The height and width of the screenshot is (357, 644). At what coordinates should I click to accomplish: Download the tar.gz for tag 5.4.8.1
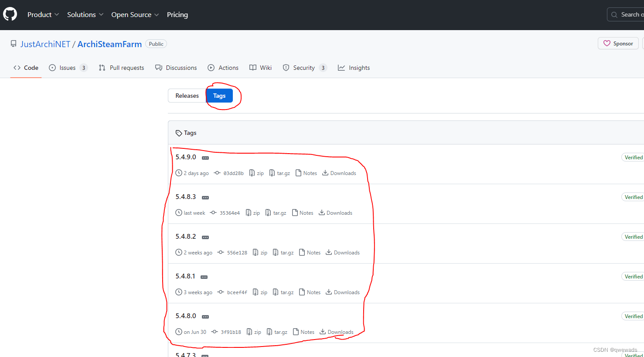tap(283, 292)
